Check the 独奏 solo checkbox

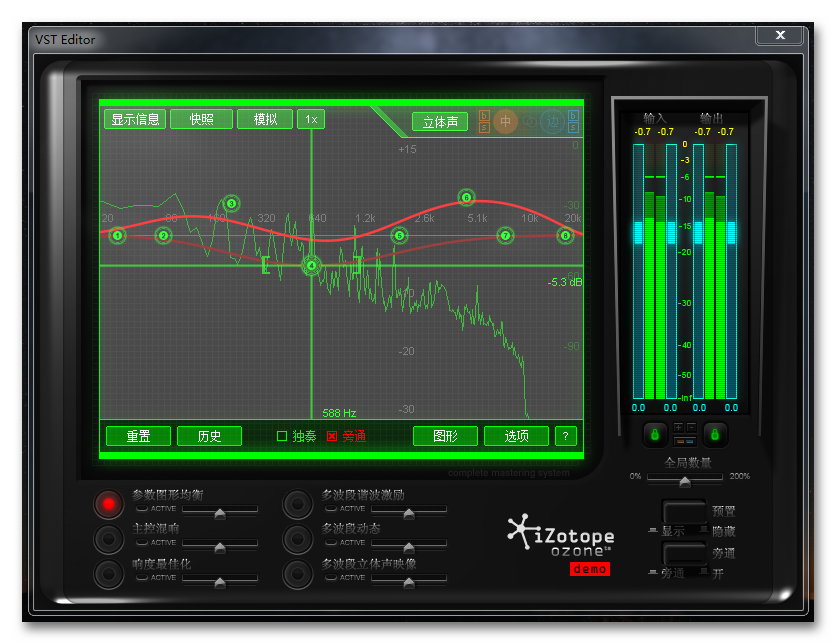tap(282, 436)
